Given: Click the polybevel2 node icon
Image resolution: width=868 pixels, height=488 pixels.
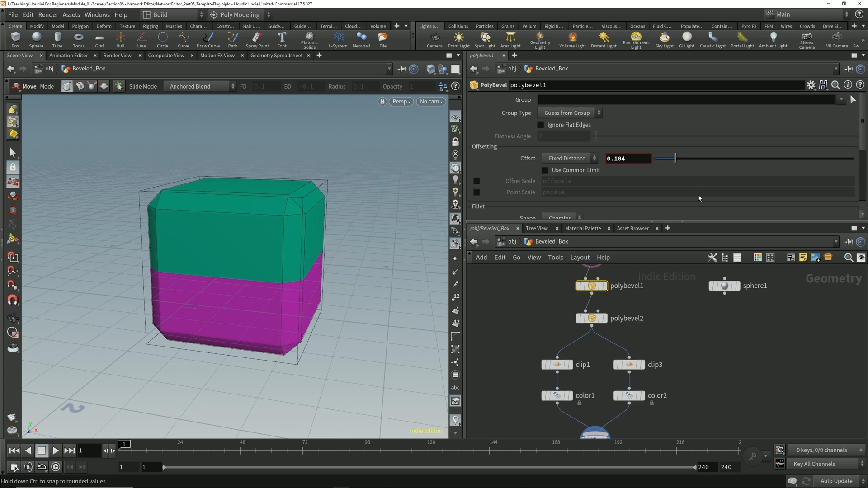Looking at the screenshot, I should point(591,319).
